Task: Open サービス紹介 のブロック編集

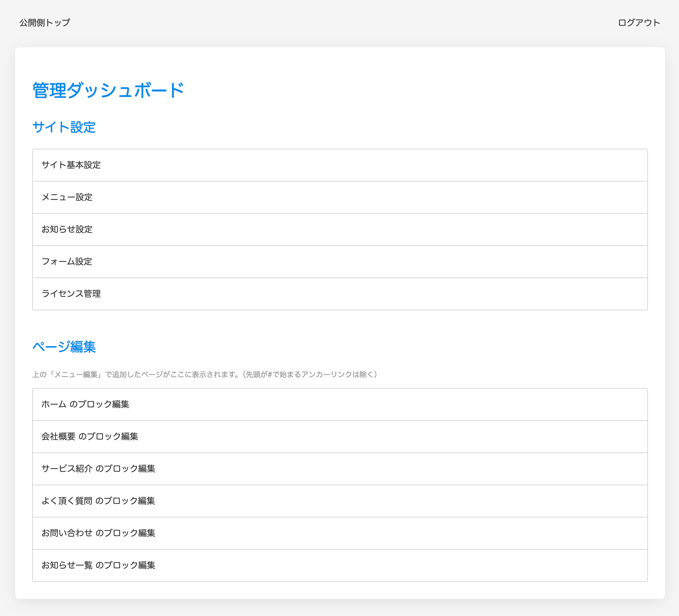Action: click(98, 469)
